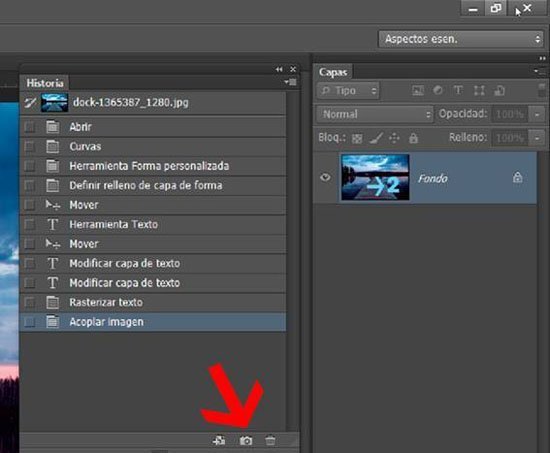
Task: Close the Photoshop window
Action: tap(527, 8)
